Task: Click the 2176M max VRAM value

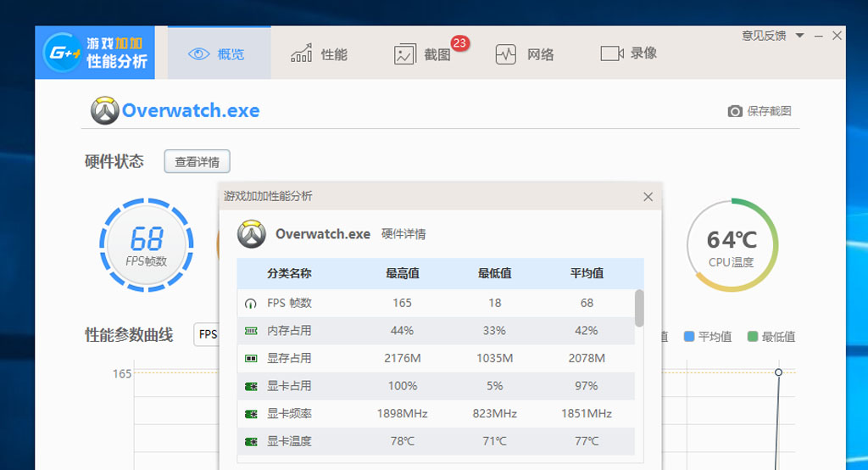Action: 403,359
